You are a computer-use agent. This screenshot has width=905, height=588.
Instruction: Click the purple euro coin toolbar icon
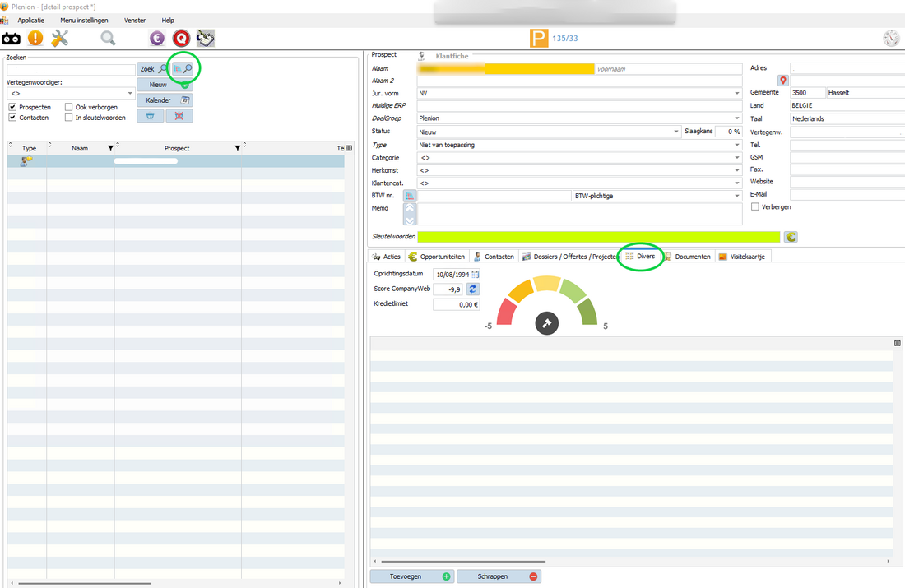(x=156, y=38)
